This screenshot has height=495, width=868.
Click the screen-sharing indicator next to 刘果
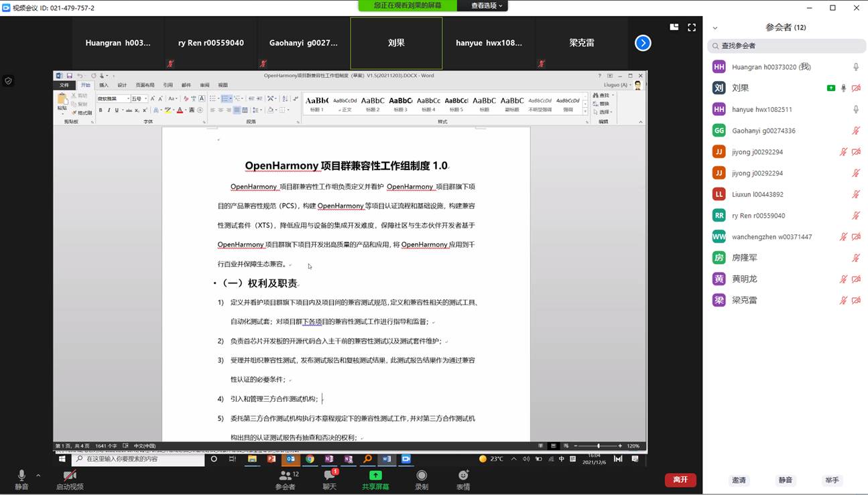831,88
